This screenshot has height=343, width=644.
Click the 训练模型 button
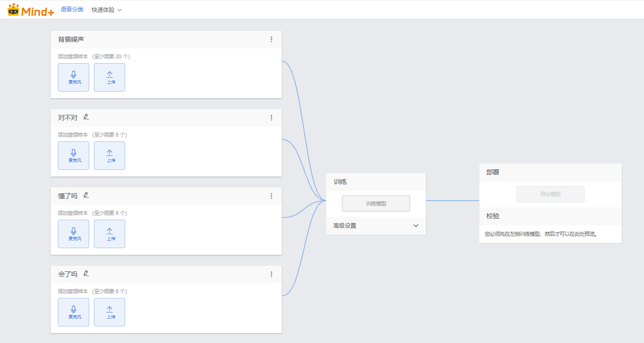(376, 204)
